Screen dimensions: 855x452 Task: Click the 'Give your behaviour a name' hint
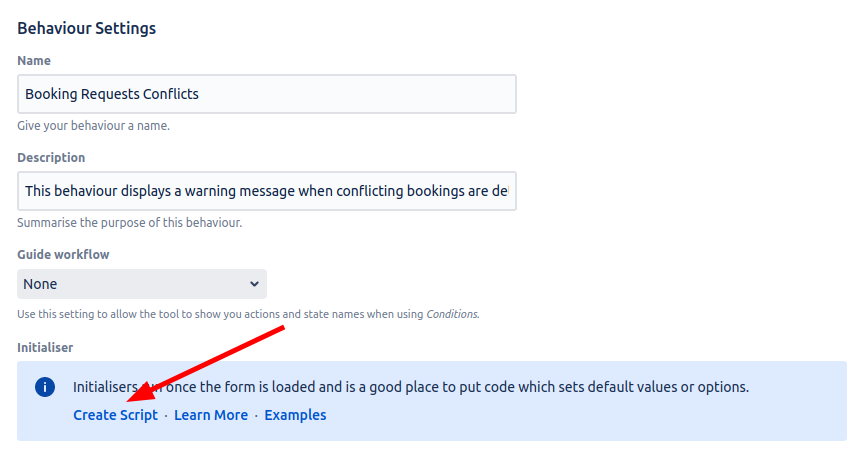coord(93,126)
